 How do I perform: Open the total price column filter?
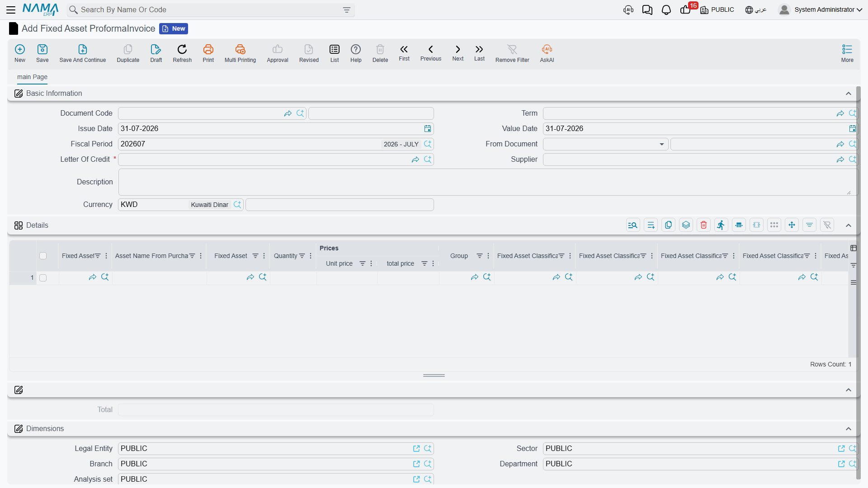(425, 263)
